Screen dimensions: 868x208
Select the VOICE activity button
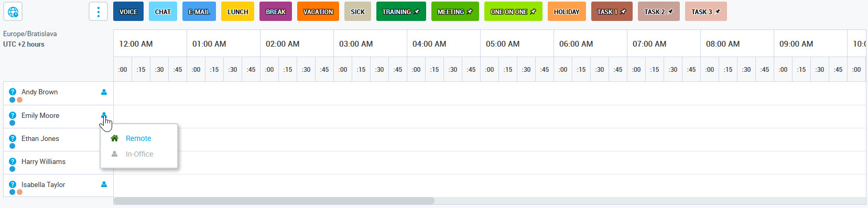(x=128, y=12)
